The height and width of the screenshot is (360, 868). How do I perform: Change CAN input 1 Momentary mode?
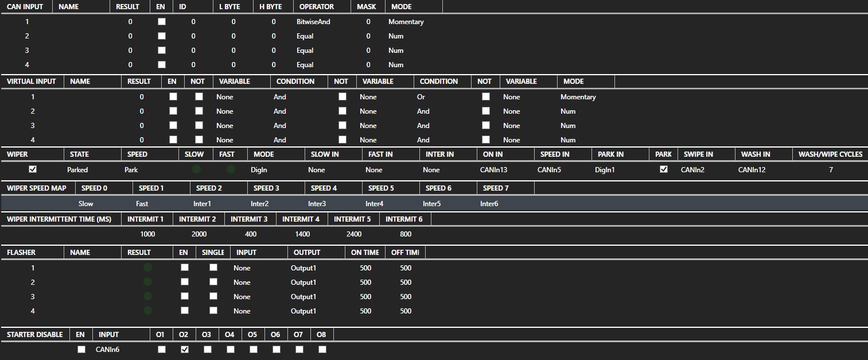point(406,22)
